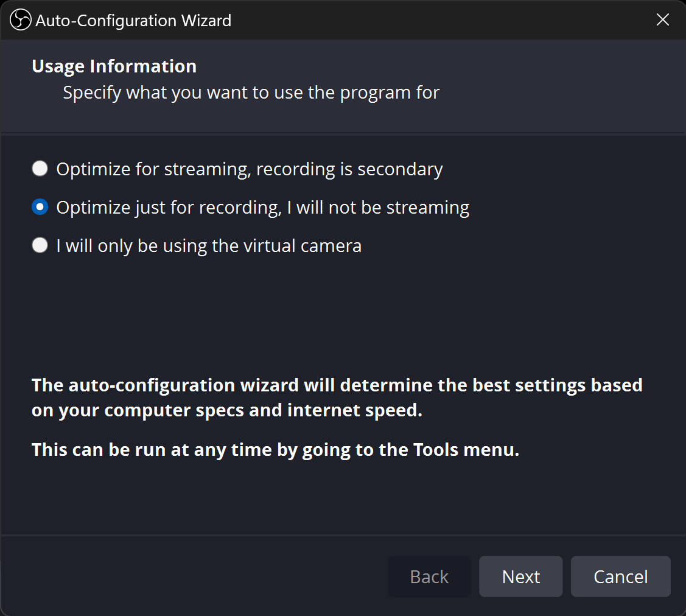Click the line starting "The auto-configuration wizard will determine"
The width and height of the screenshot is (686, 616).
[x=337, y=385]
